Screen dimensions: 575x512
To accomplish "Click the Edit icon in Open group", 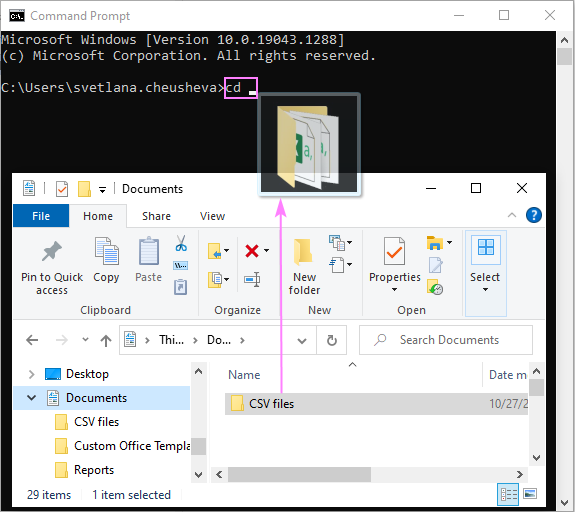I will (x=435, y=265).
